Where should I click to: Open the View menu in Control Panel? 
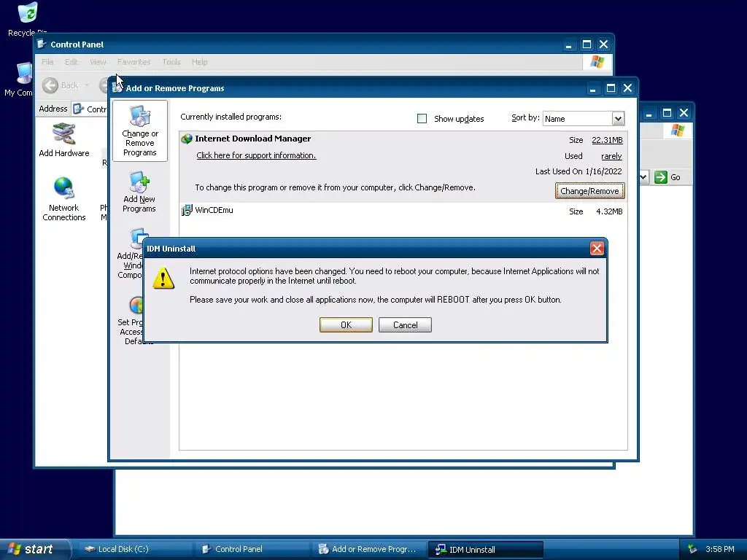tap(98, 62)
